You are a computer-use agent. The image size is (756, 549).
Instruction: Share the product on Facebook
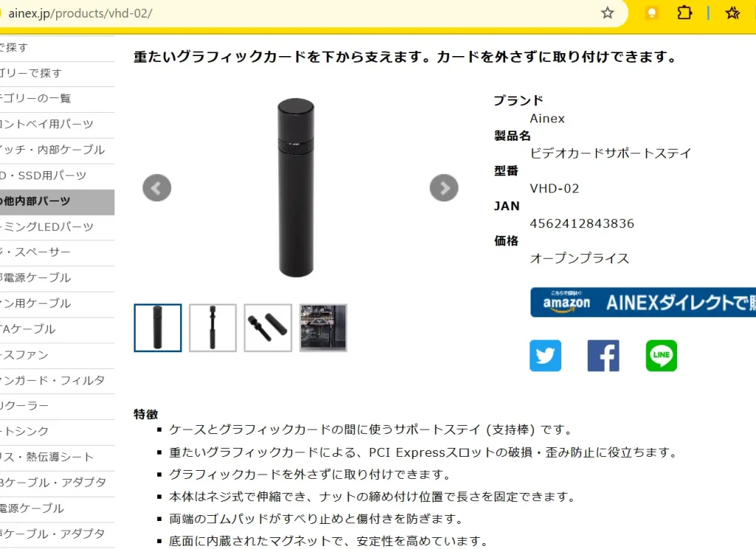(603, 356)
